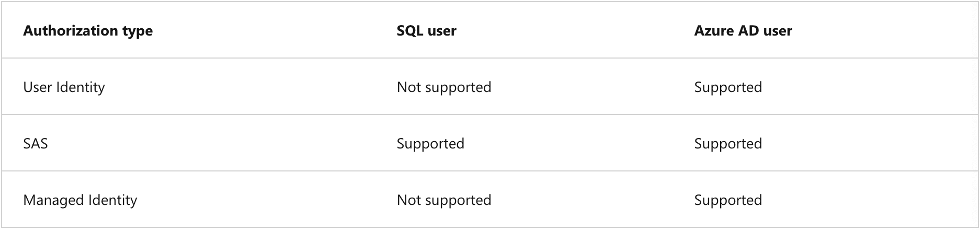Click "SQL" in the SQL user header
This screenshot has width=980, height=230.
tap(409, 31)
